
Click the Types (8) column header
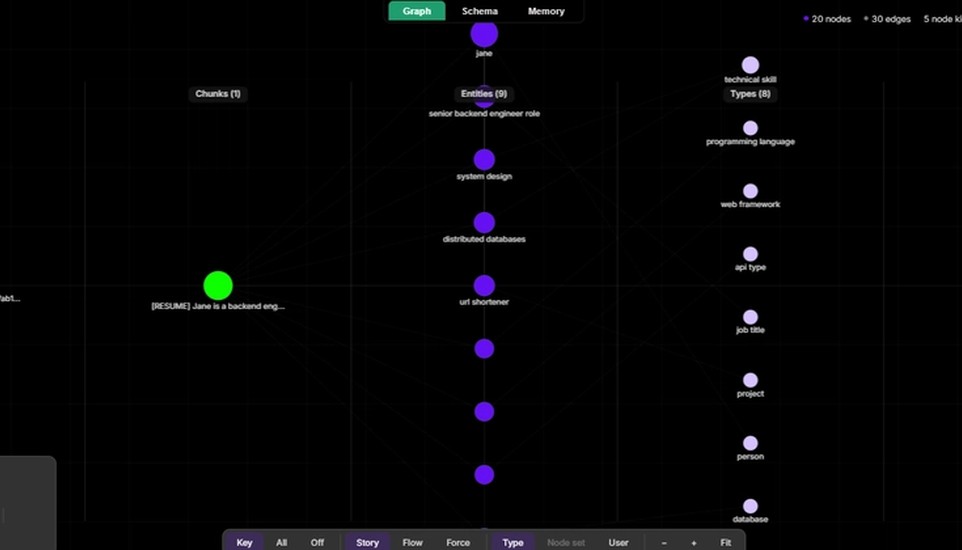[x=750, y=94]
